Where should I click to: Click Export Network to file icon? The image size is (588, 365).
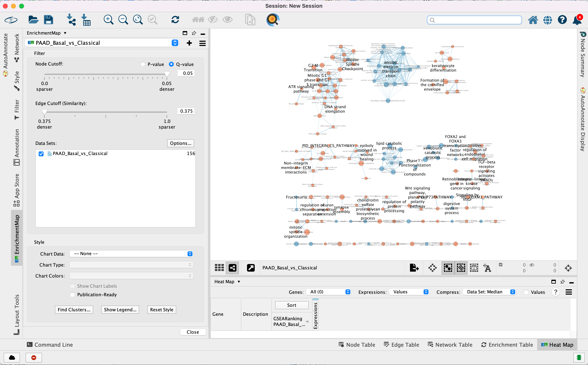click(414, 268)
